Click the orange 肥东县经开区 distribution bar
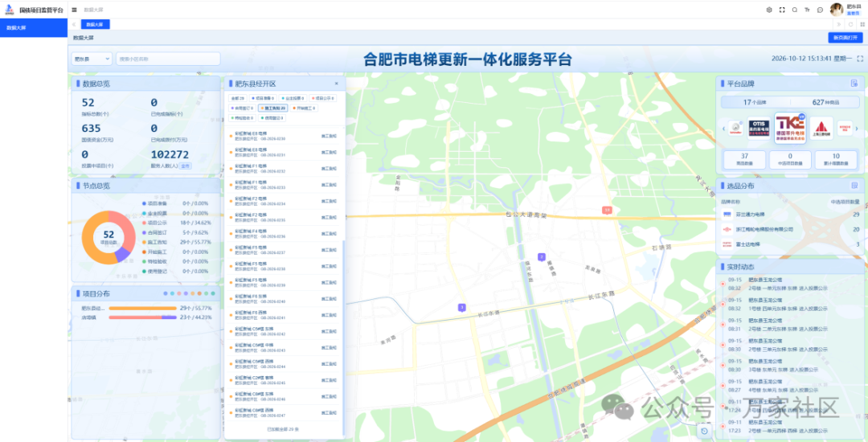This screenshot has width=868, height=442. pyautogui.click(x=142, y=308)
